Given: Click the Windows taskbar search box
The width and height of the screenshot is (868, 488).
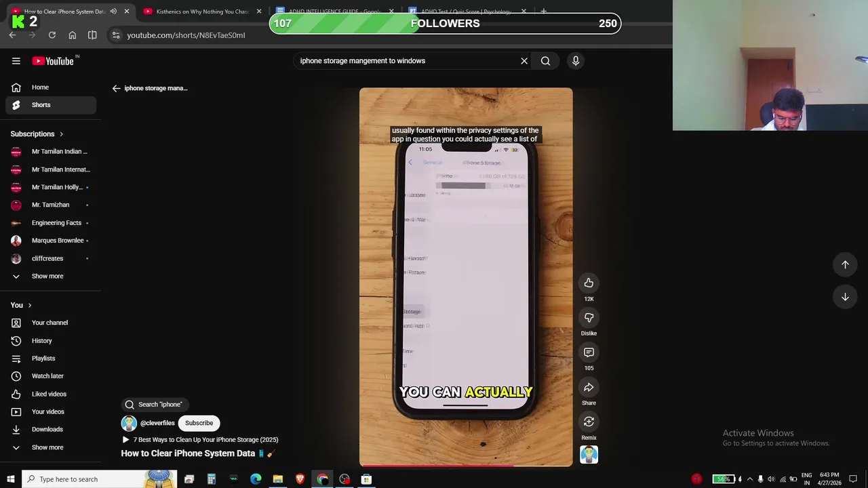Looking at the screenshot, I should point(99,479).
